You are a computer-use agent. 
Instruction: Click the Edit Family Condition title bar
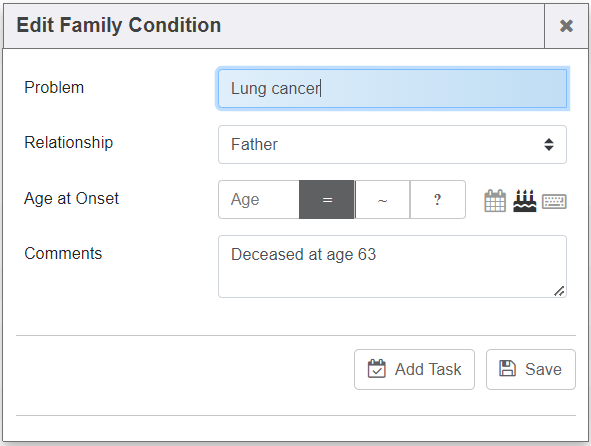click(274, 26)
